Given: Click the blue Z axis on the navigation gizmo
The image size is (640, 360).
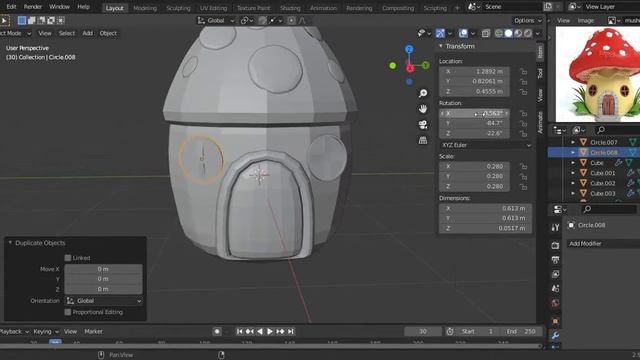Looking at the screenshot, I should pos(409,49).
